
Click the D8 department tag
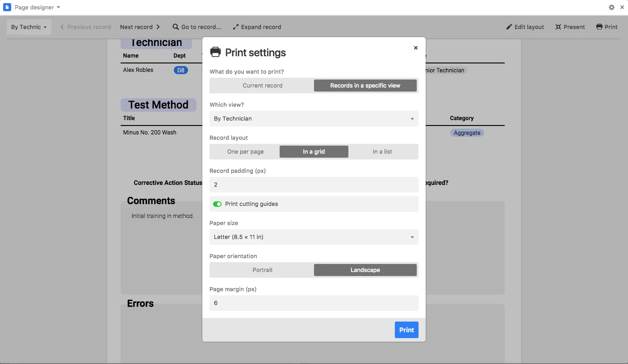tap(181, 70)
